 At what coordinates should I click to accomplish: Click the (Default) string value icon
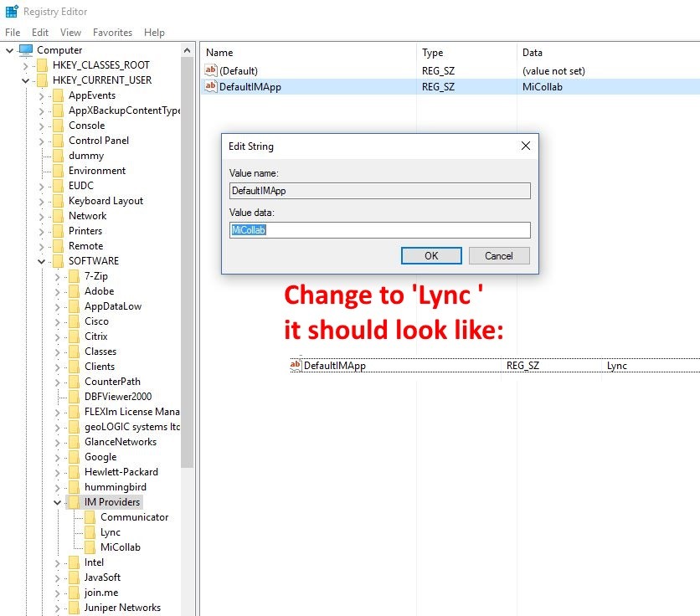click(x=211, y=71)
